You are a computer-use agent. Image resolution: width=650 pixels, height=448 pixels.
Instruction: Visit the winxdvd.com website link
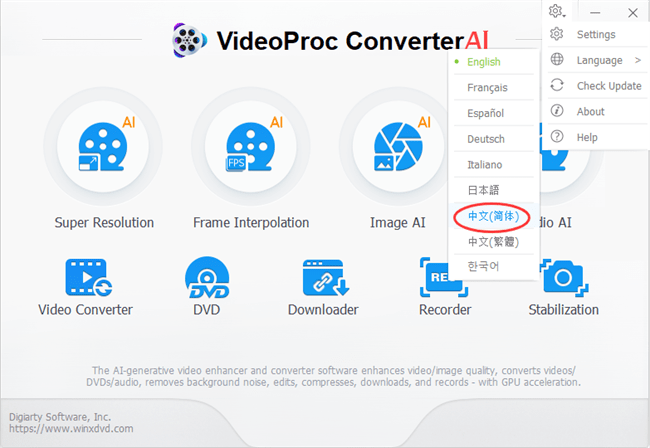(71, 429)
